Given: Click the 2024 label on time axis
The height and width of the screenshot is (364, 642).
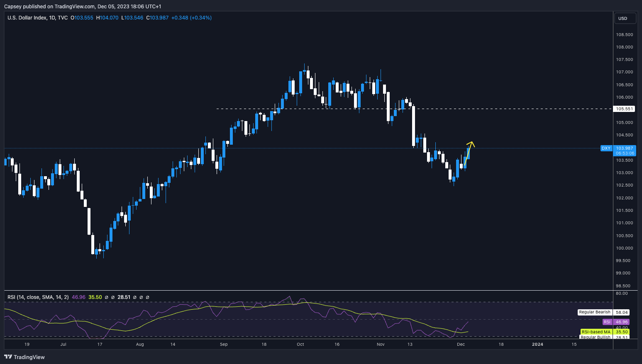Looking at the screenshot, I should (x=537, y=344).
